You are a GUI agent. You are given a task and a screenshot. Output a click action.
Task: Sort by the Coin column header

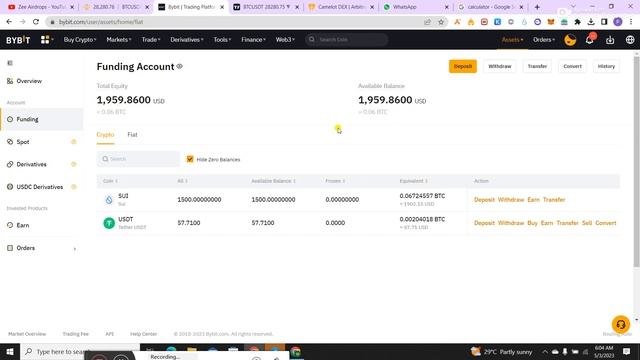(110, 181)
